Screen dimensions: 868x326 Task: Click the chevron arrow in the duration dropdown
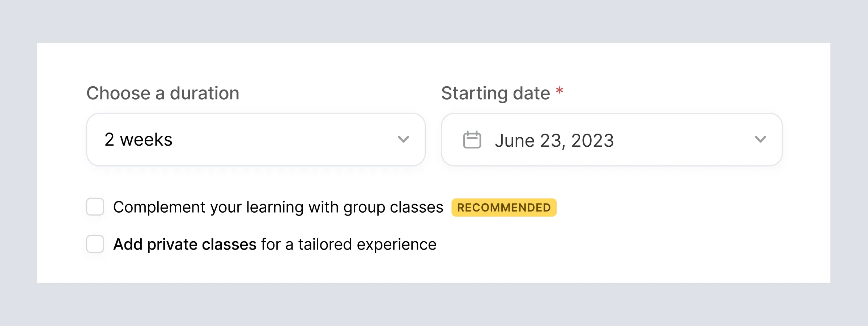(403, 139)
